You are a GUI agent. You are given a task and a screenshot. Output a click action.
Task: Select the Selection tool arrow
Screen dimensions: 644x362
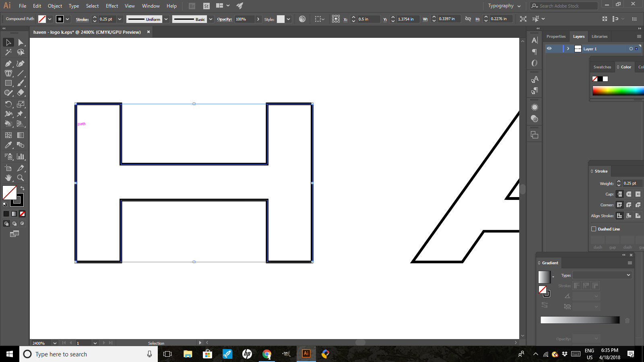tap(8, 42)
